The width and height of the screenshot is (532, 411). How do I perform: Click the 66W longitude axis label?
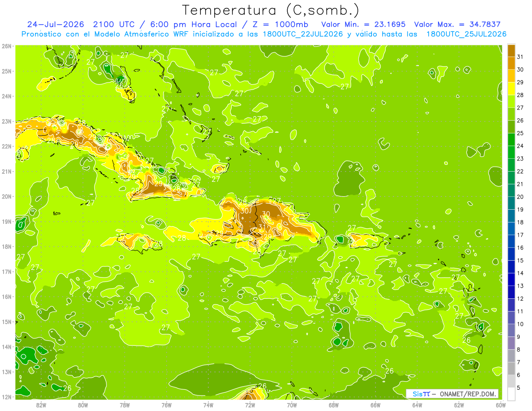click(x=376, y=404)
